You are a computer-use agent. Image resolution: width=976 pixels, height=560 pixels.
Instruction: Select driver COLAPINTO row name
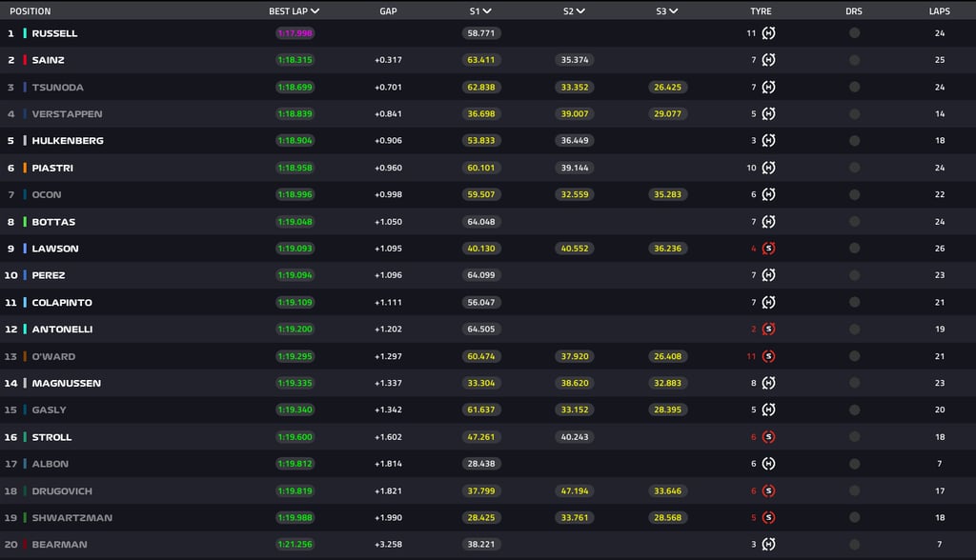pos(62,303)
